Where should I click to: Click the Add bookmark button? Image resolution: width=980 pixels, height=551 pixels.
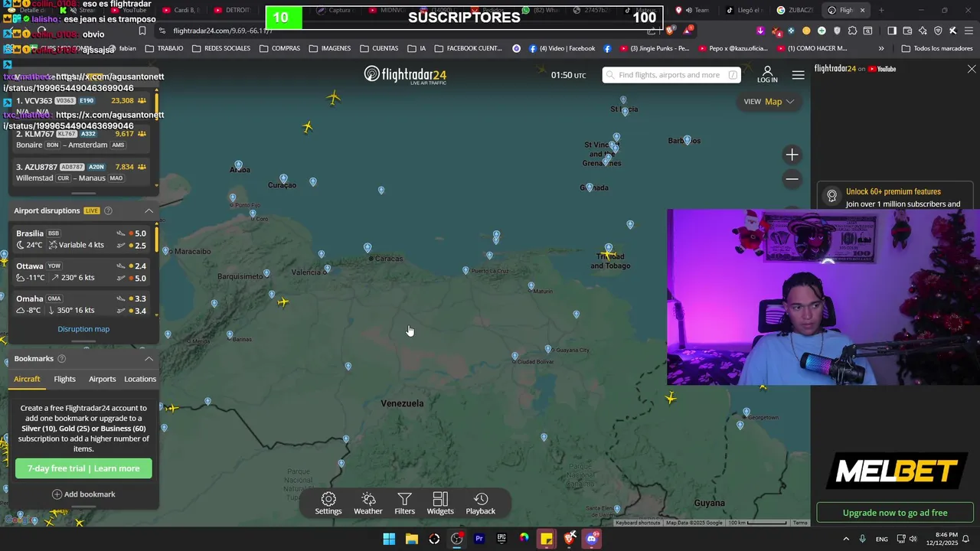(83, 494)
